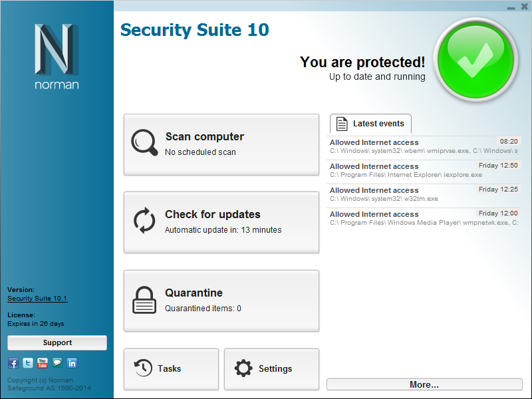Open Norman's YouTube channel icon
The height and width of the screenshot is (399, 532).
tap(43, 363)
